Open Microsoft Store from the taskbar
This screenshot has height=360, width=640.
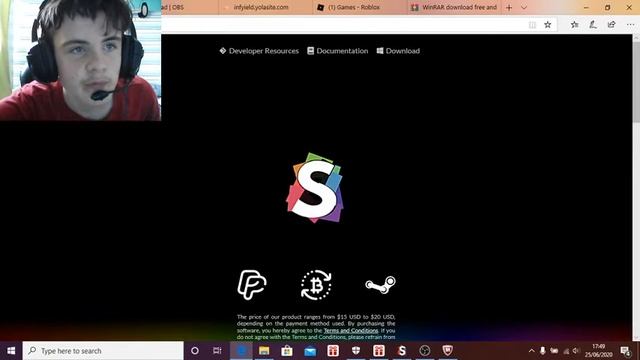[287, 351]
